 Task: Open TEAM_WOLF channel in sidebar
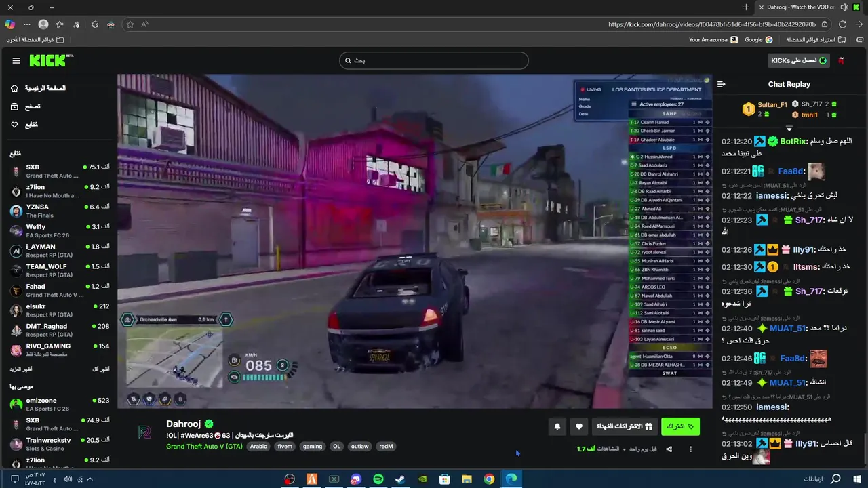coord(60,270)
